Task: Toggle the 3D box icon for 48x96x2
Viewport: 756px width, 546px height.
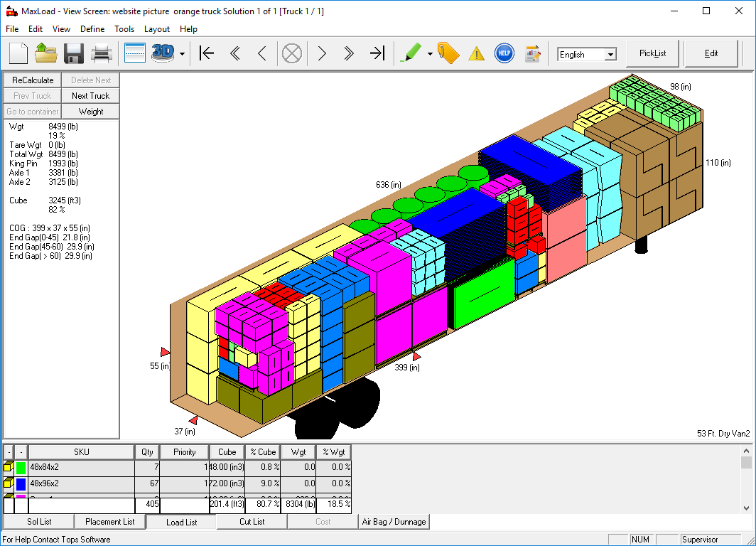Action: point(9,483)
